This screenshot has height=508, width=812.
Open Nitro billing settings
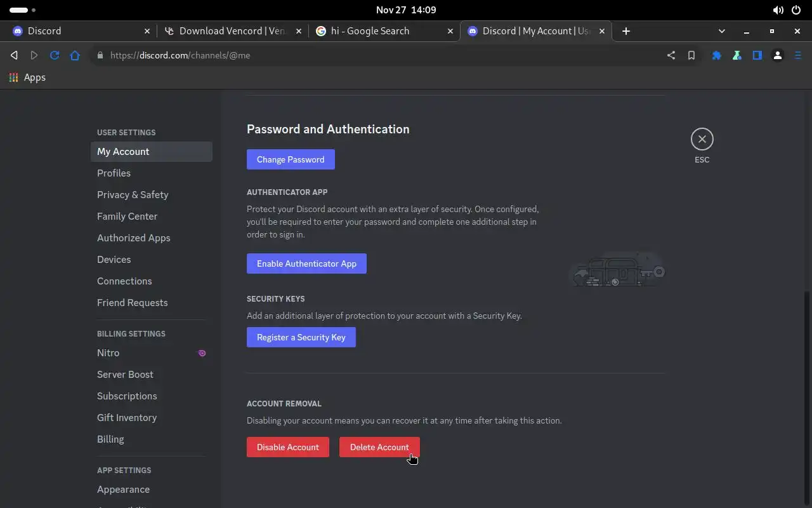coord(151,352)
